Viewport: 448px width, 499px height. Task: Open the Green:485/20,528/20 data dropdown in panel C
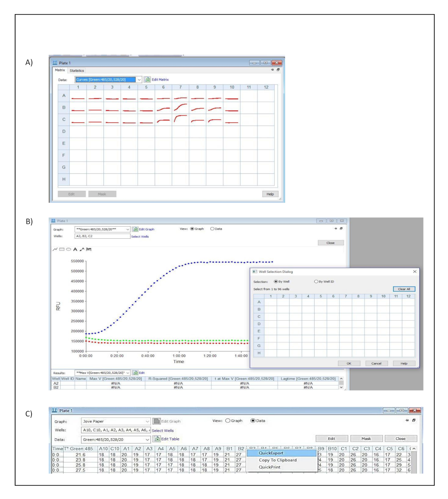click(148, 439)
